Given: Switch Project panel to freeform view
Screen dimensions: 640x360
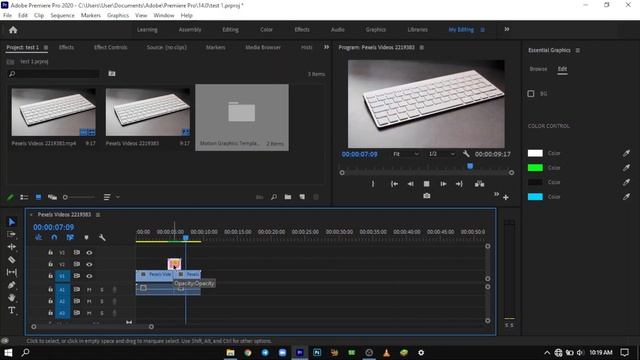Looking at the screenshot, I should click(52, 197).
